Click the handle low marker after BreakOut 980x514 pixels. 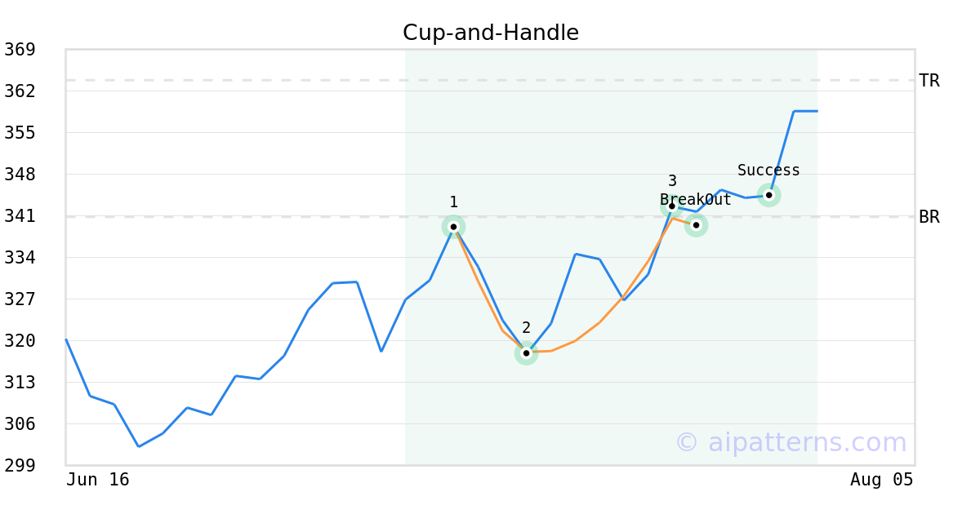click(x=696, y=225)
